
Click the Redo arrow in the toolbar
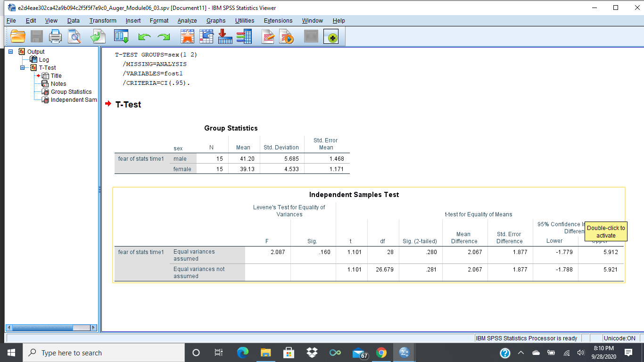click(163, 36)
